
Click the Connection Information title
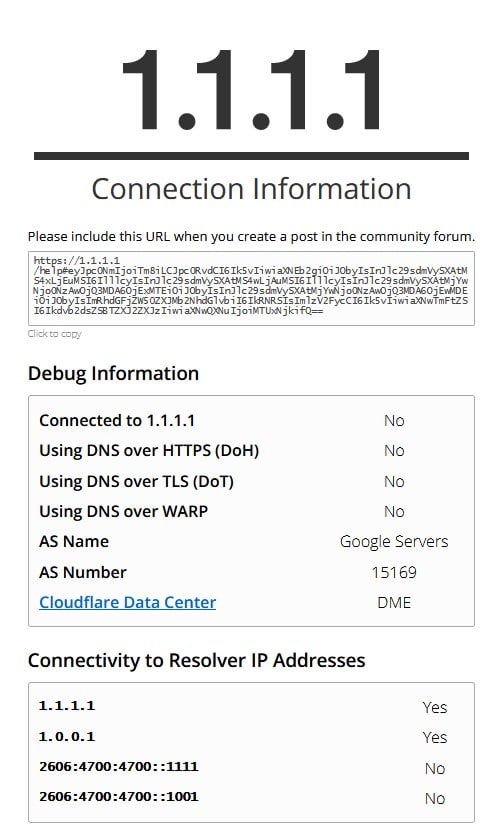pos(251,189)
